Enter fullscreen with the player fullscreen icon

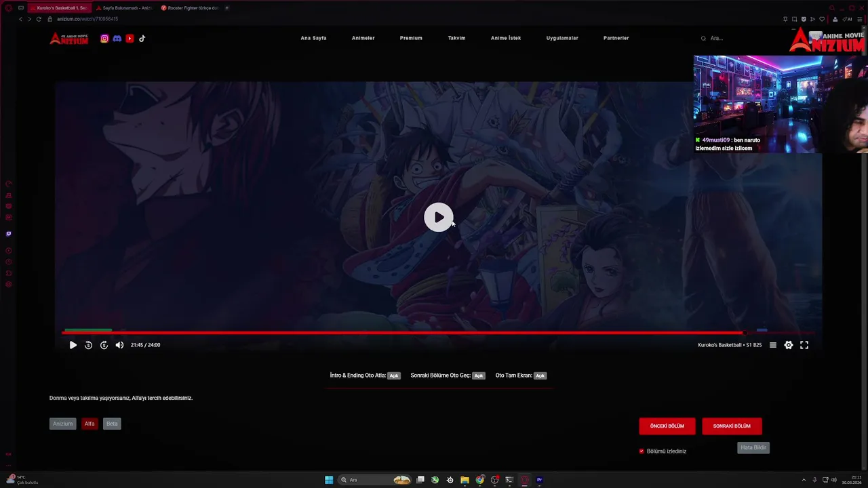tap(804, 345)
